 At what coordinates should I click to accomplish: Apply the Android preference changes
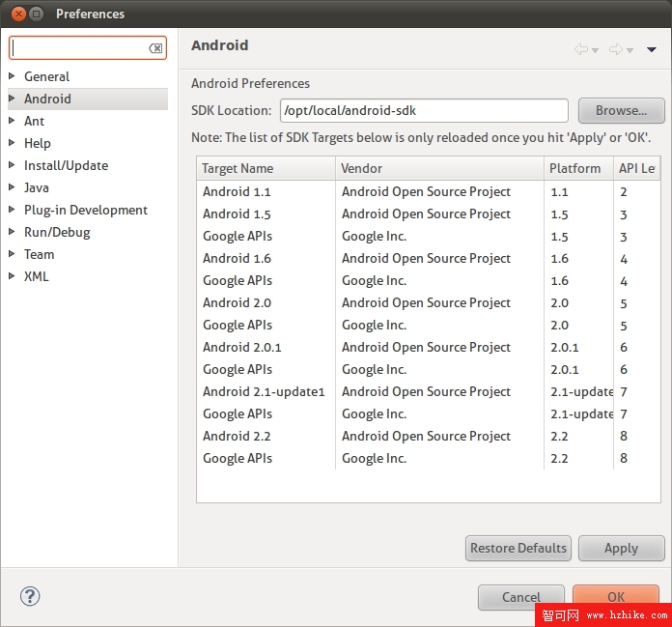coord(621,548)
